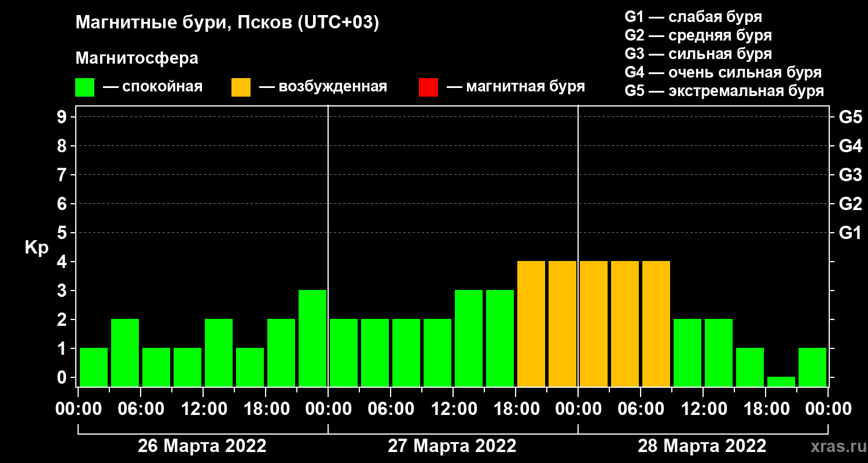Screen dimensions: 868x463
Task: Click the Kp axis value 3
Action: point(63,291)
